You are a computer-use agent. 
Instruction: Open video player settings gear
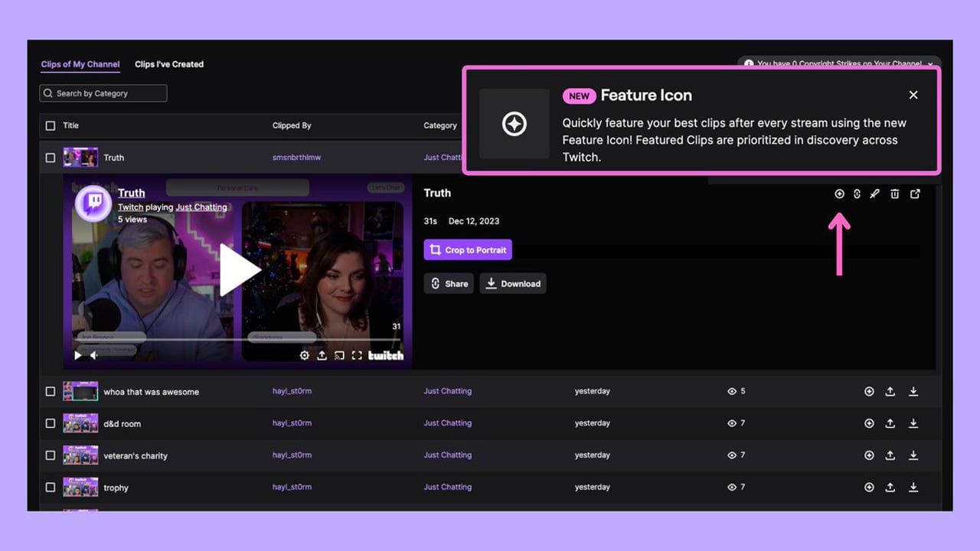(x=305, y=356)
